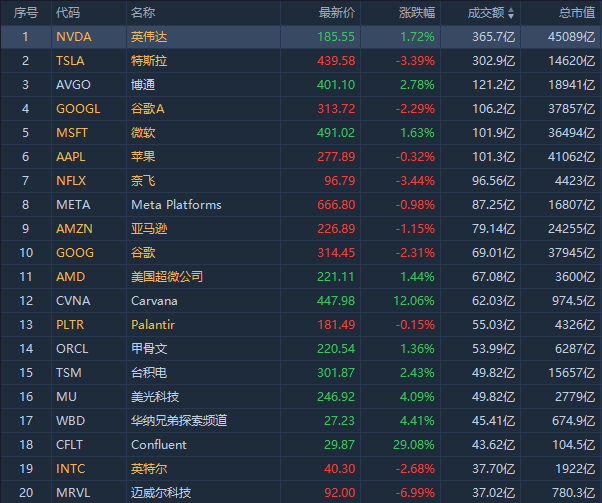Open the NVDA ticker code

[x=73, y=37]
